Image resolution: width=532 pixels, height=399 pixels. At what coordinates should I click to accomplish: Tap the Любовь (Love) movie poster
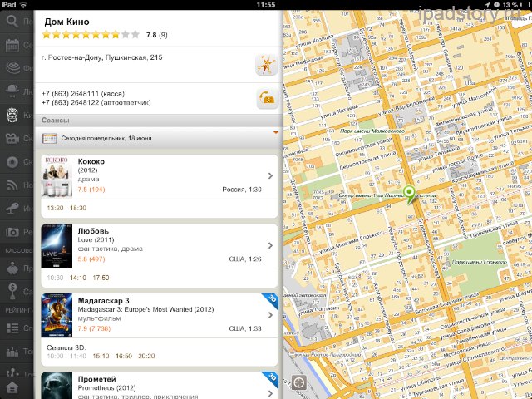pos(57,246)
